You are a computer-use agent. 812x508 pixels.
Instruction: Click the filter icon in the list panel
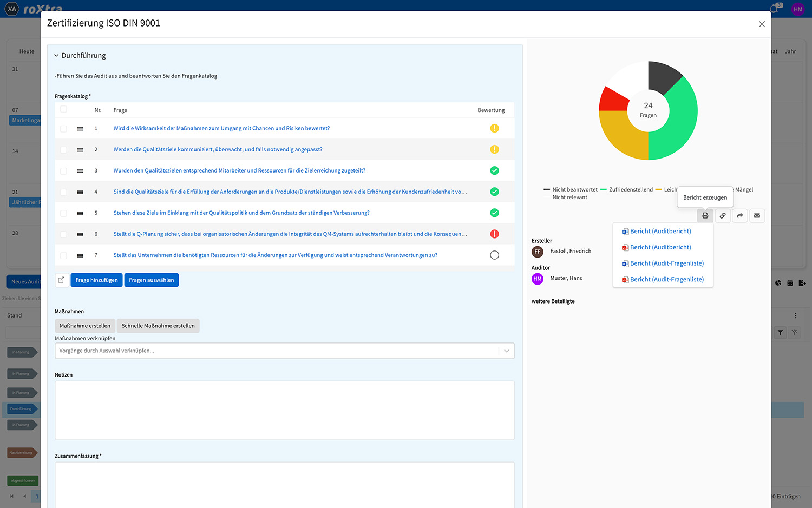pyautogui.click(x=780, y=333)
